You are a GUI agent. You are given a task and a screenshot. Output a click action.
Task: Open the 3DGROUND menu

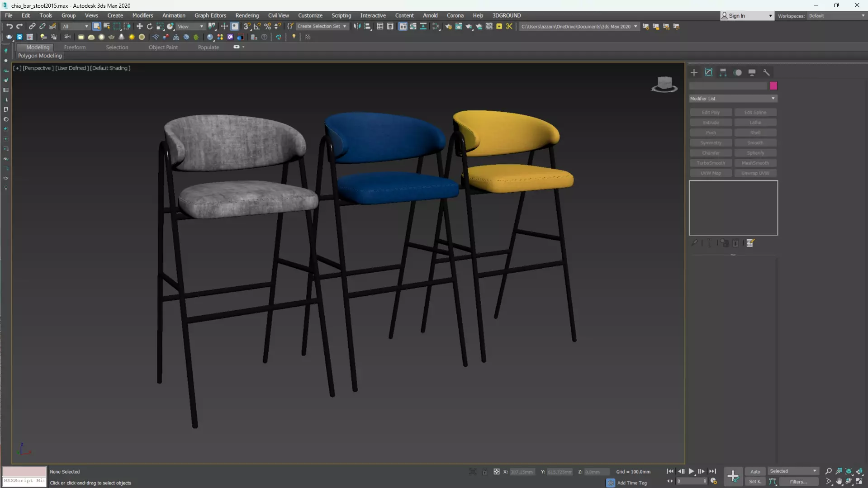tap(506, 15)
